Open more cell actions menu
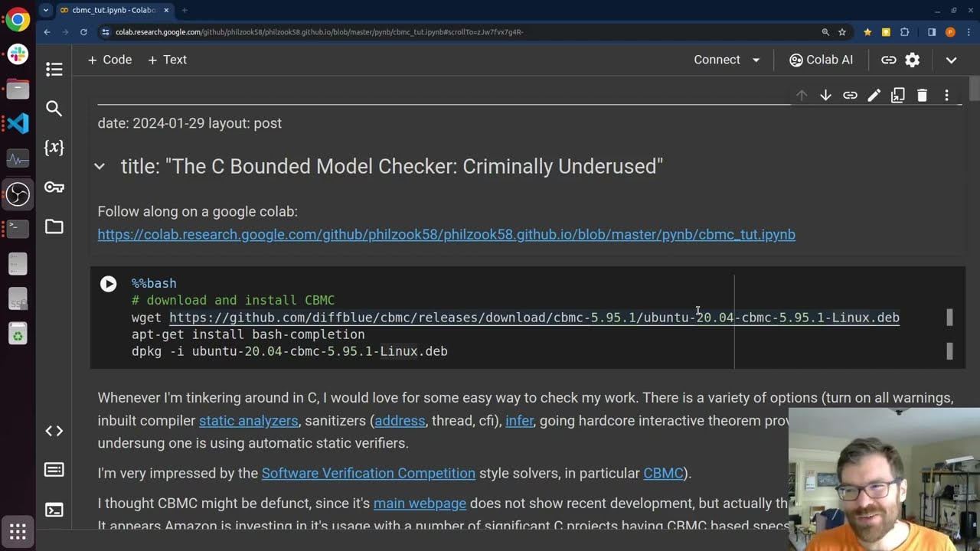Image resolution: width=980 pixels, height=551 pixels. 946,96
